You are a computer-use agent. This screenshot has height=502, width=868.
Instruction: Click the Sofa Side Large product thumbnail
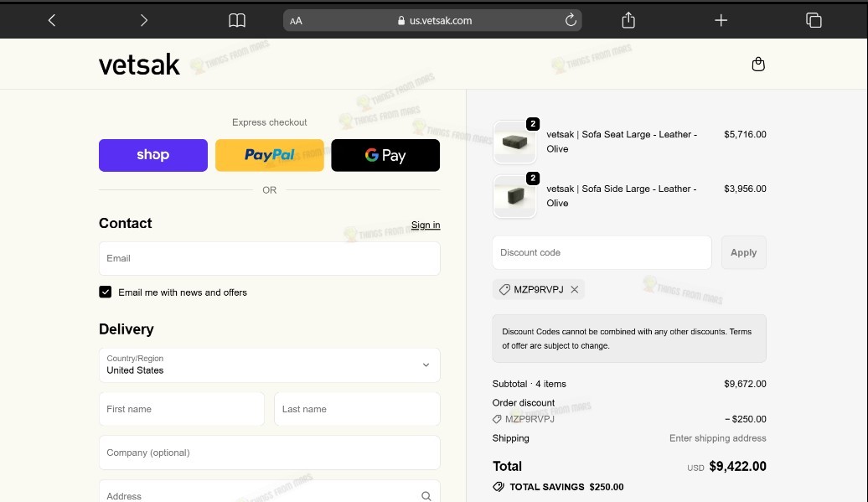[x=514, y=196]
